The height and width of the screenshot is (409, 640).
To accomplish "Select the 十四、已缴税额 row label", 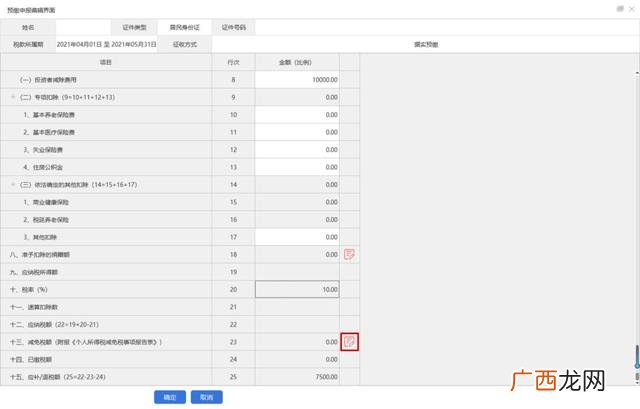I will pyautogui.click(x=31, y=359).
